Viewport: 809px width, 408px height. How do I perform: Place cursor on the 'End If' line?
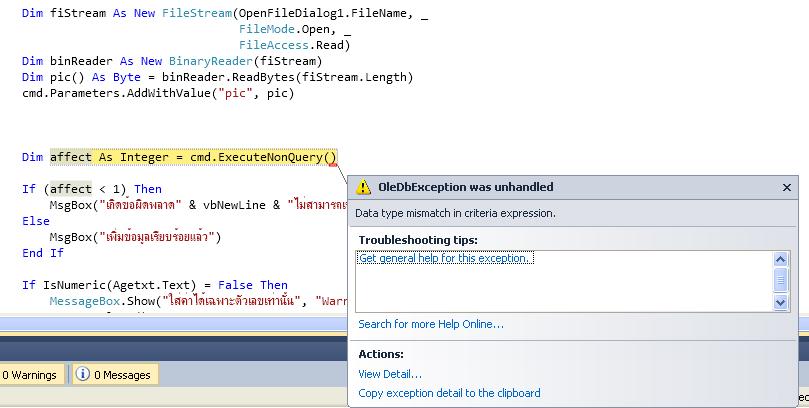[42, 253]
